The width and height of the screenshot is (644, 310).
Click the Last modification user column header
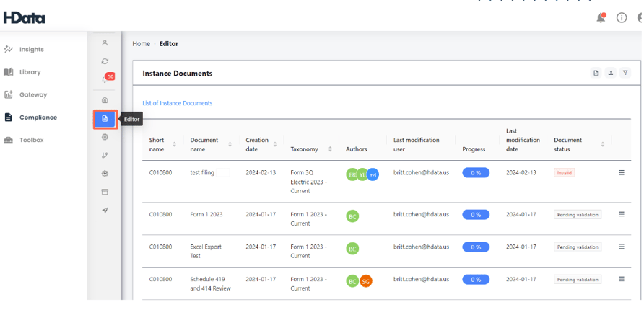[x=417, y=145]
